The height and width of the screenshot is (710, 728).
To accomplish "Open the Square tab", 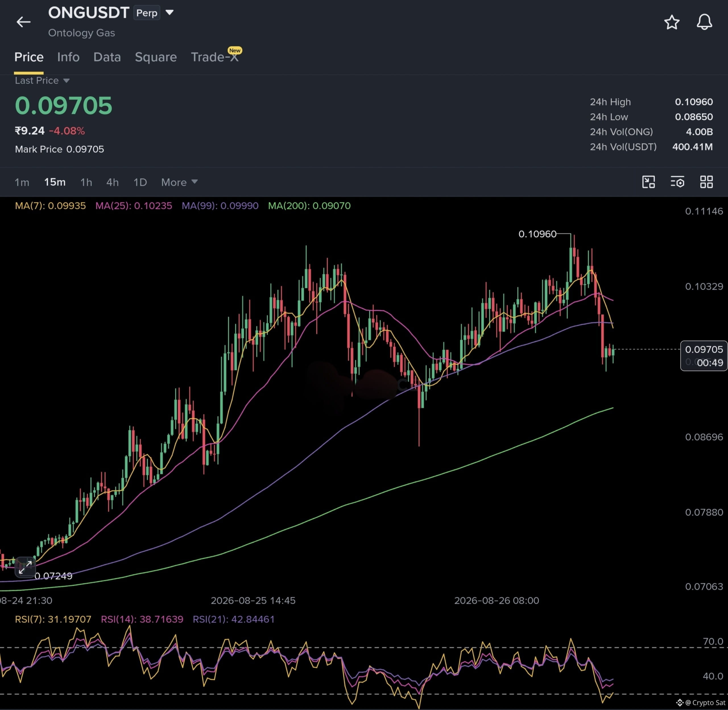I will click(x=156, y=57).
